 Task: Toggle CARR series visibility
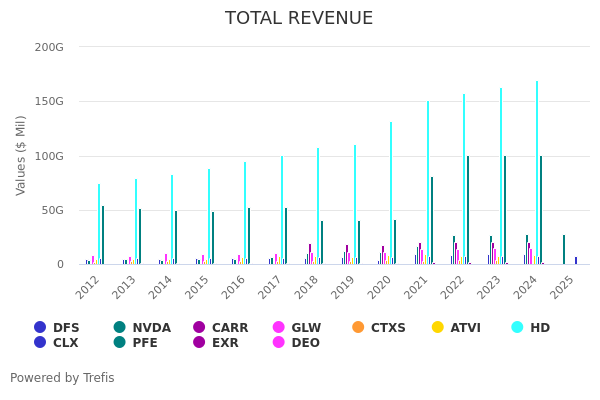pos(220,328)
